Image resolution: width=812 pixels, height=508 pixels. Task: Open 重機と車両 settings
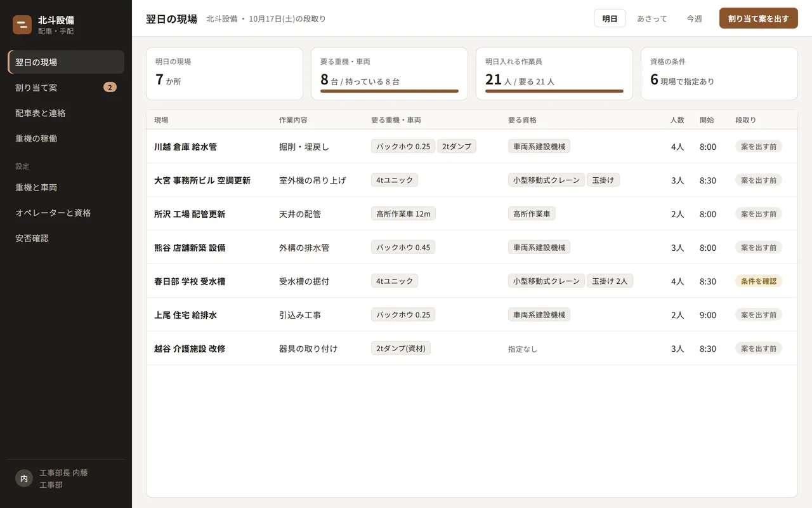click(66, 187)
